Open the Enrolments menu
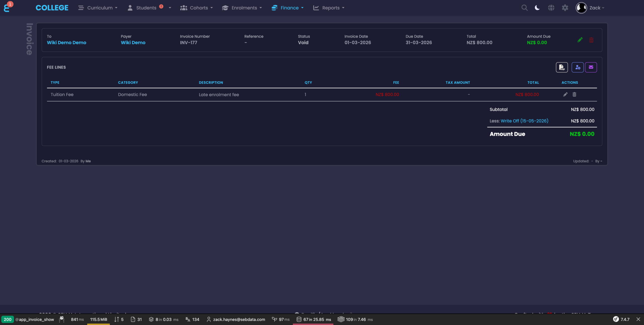The width and height of the screenshot is (644, 325). [242, 8]
